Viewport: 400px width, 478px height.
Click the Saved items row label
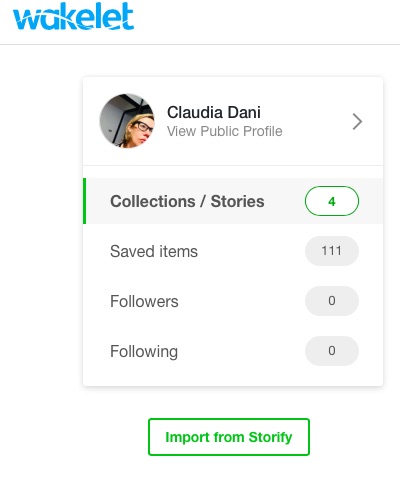pos(154,251)
